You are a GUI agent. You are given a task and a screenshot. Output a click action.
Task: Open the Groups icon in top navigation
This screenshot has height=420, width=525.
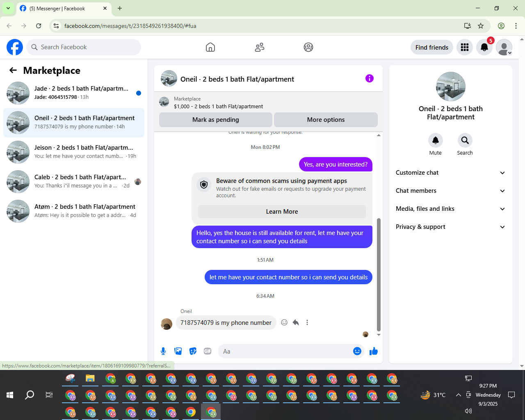click(x=308, y=47)
